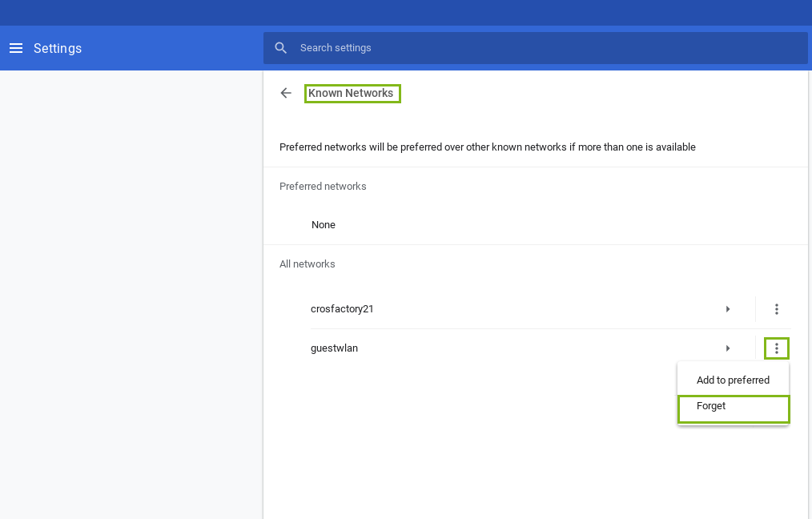Select the crosfactory21 network entry
The image size is (812, 519).
343,308
